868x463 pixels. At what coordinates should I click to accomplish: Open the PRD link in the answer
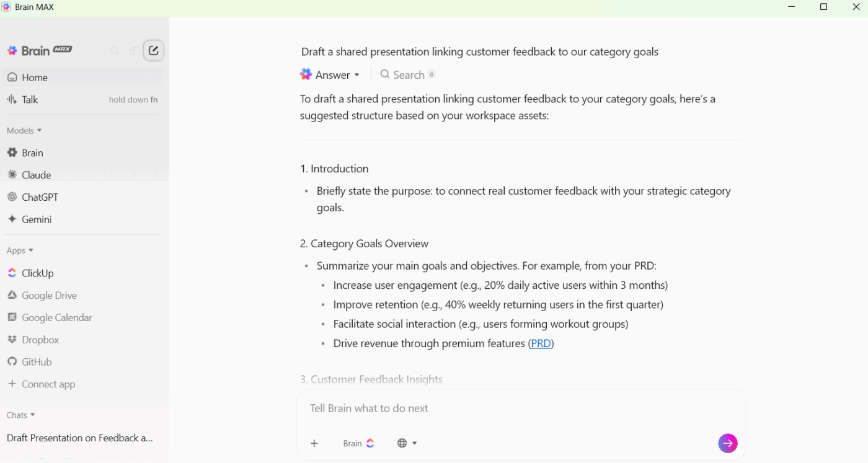[x=540, y=343]
